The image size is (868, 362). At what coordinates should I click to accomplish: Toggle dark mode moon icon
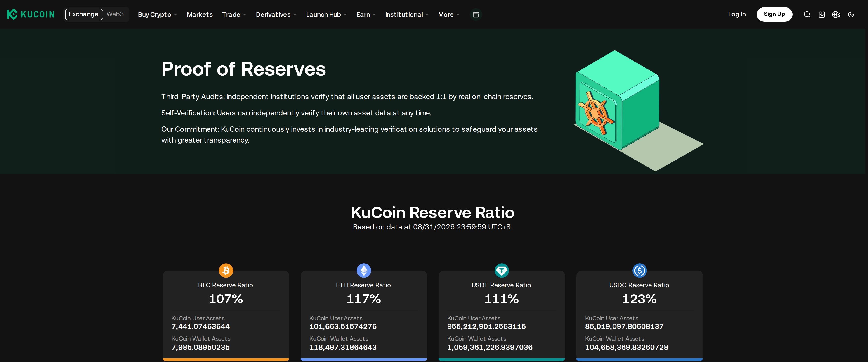(x=851, y=14)
